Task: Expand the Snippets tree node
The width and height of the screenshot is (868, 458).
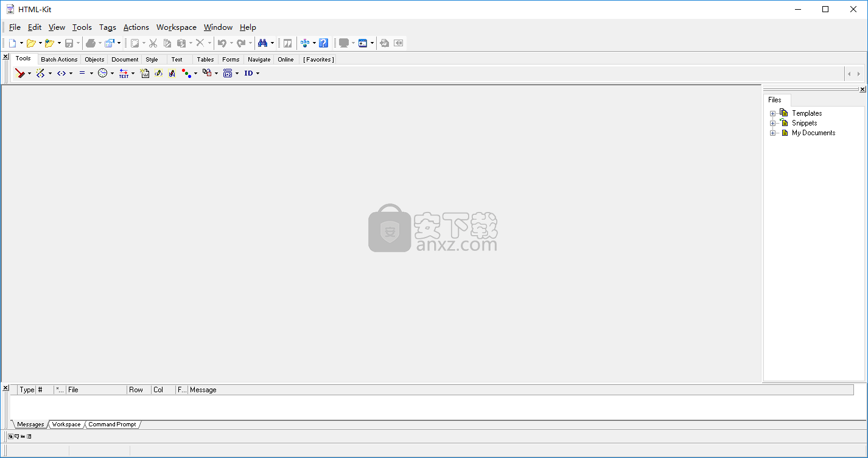Action: click(773, 123)
